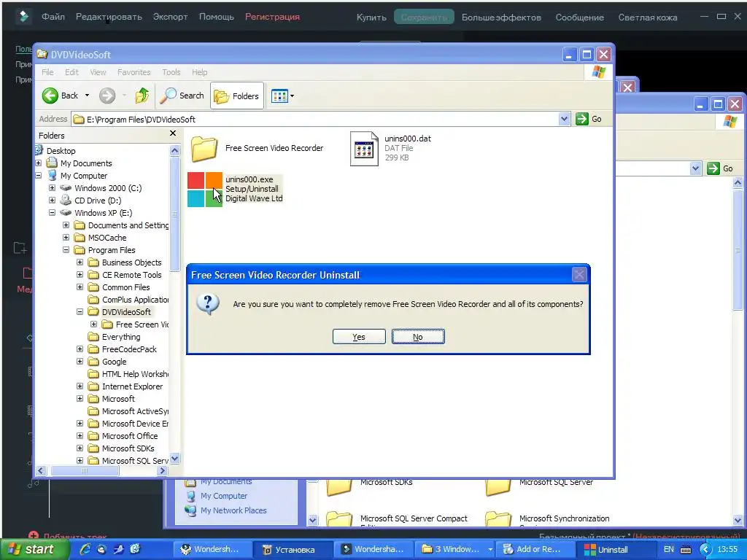Open the Favorites menu

coord(134,72)
